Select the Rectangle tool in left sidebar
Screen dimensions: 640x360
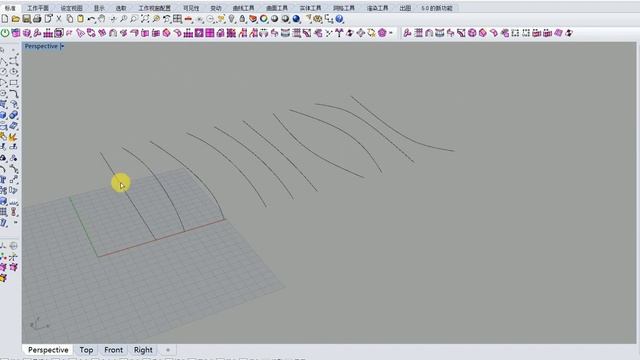click(13, 83)
